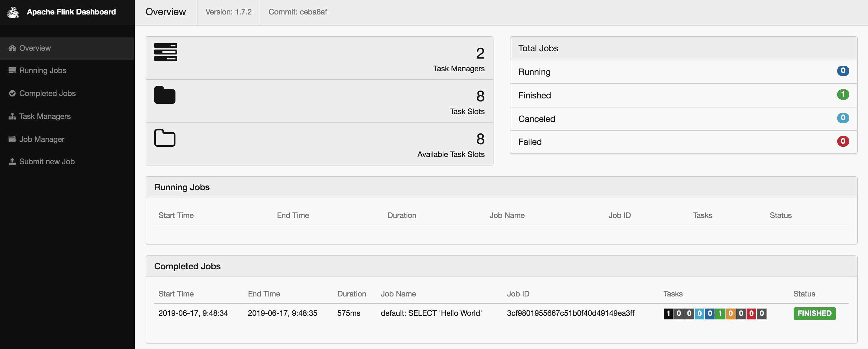Click the green Finished jobs count badge

[843, 94]
